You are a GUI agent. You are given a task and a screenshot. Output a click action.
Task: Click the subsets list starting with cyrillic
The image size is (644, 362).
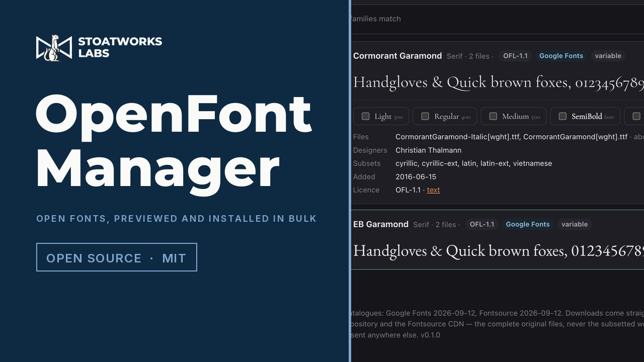click(x=473, y=163)
